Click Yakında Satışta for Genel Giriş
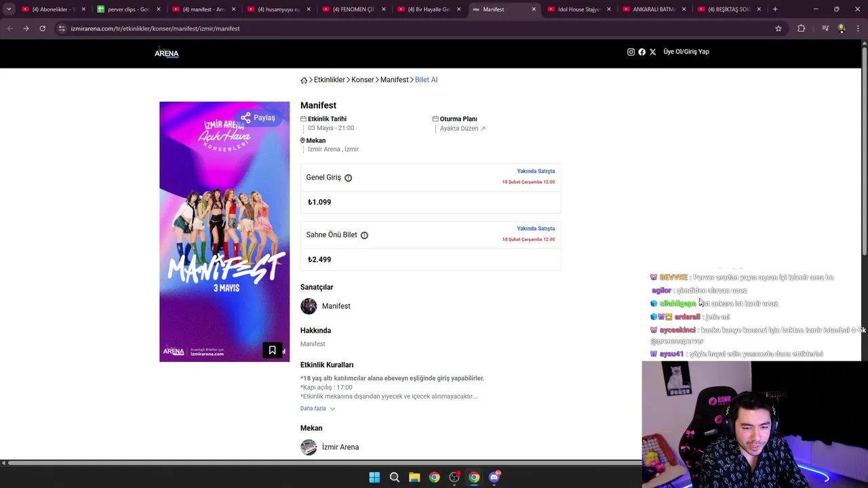868x488 pixels. click(536, 171)
